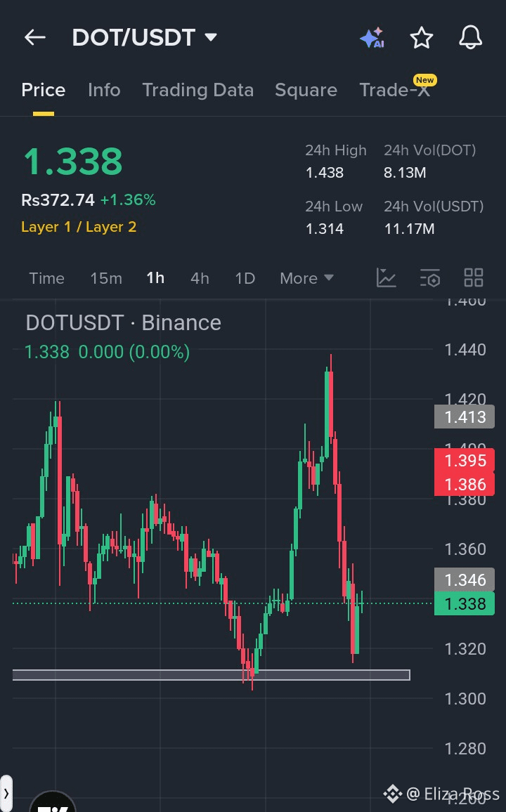Image resolution: width=506 pixels, height=812 pixels.
Task: Tap the 24h High value 1.438
Action: pyautogui.click(x=325, y=173)
